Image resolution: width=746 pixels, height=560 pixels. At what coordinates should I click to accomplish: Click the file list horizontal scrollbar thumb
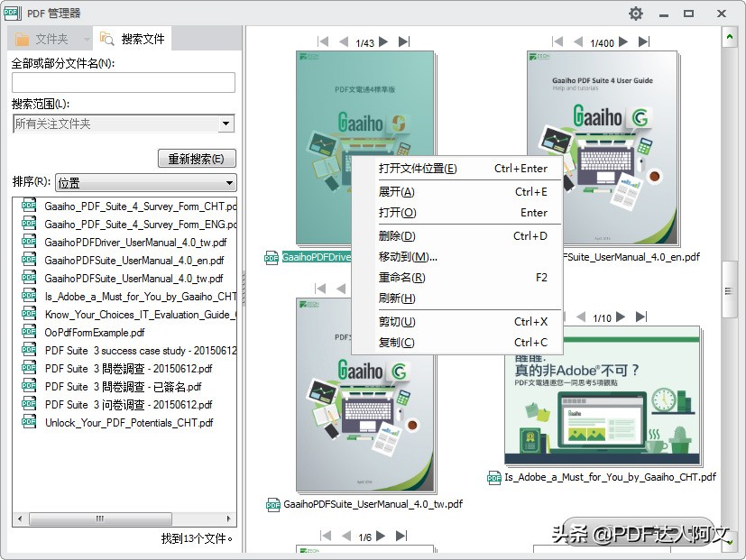[x=100, y=519]
